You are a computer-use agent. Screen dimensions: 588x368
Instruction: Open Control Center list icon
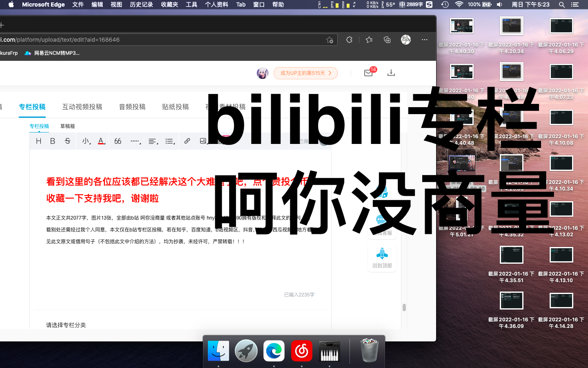(575, 4)
